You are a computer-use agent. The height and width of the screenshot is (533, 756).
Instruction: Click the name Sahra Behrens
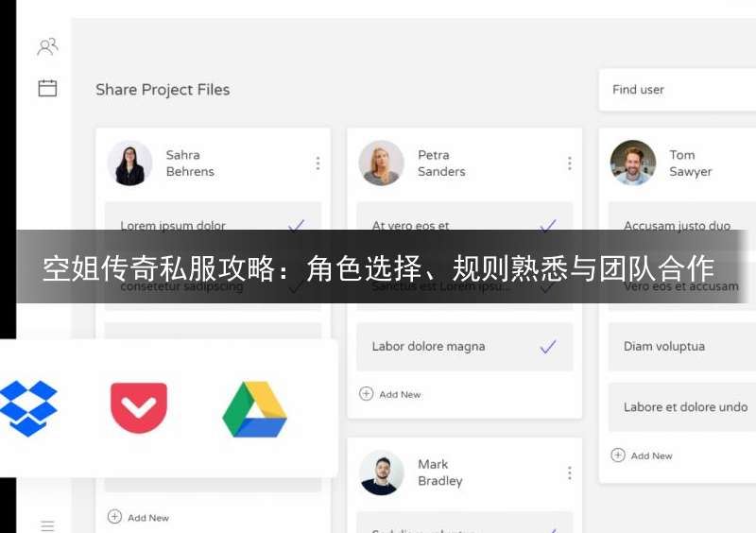(190, 163)
